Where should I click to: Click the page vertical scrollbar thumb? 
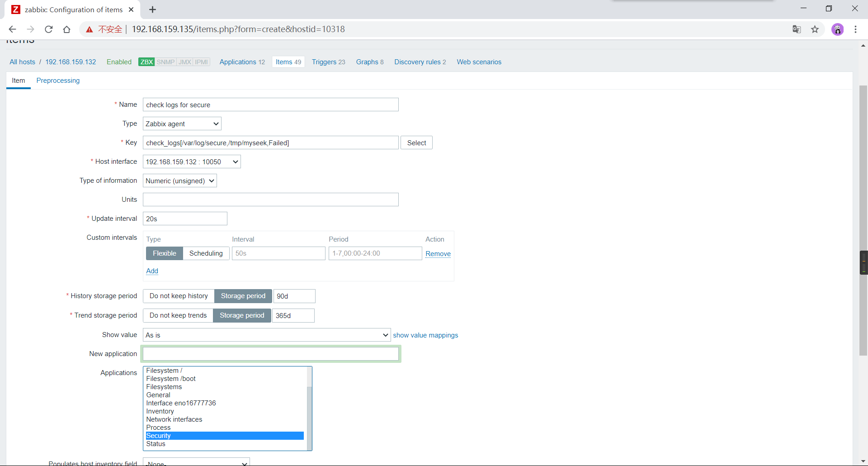tap(863, 219)
